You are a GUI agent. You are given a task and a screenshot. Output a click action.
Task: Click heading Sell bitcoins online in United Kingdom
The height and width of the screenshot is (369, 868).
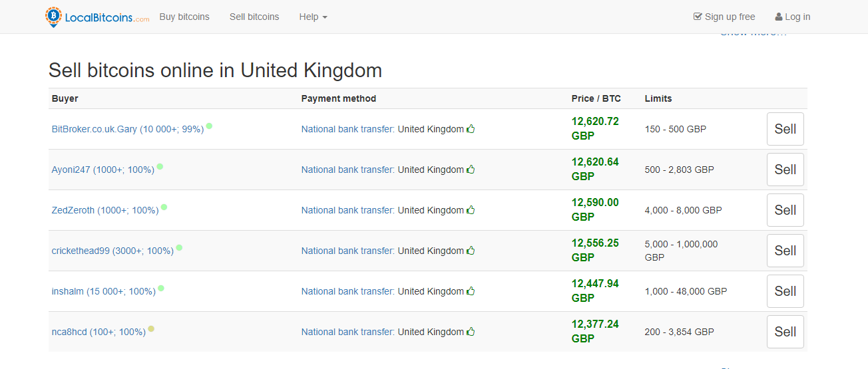[216, 70]
